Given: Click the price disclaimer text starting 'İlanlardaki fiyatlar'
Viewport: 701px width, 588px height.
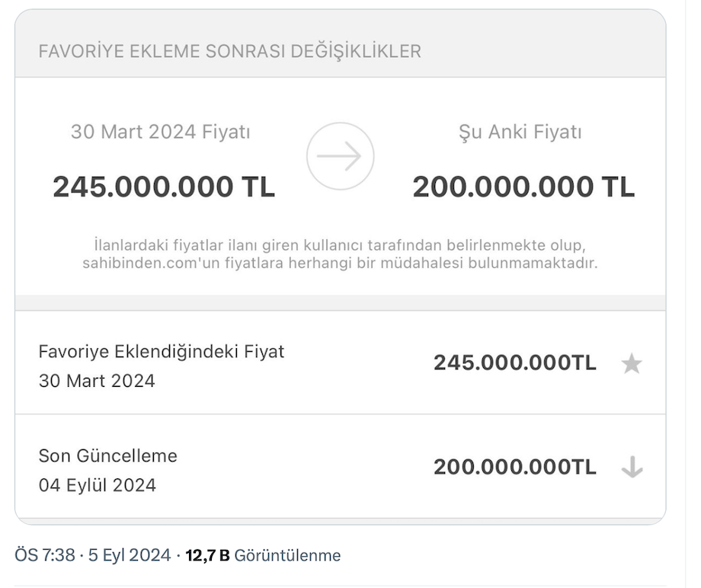Looking at the screenshot, I should pyautogui.click(x=340, y=247).
